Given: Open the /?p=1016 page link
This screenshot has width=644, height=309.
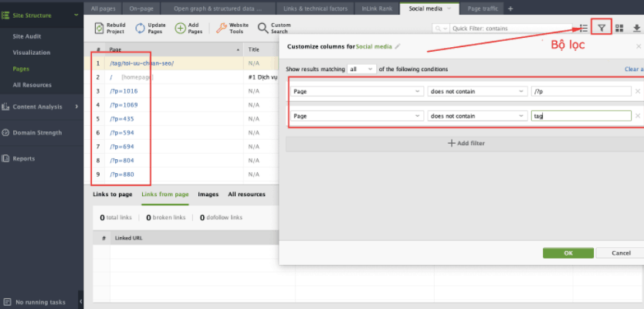Looking at the screenshot, I should coord(124,91).
